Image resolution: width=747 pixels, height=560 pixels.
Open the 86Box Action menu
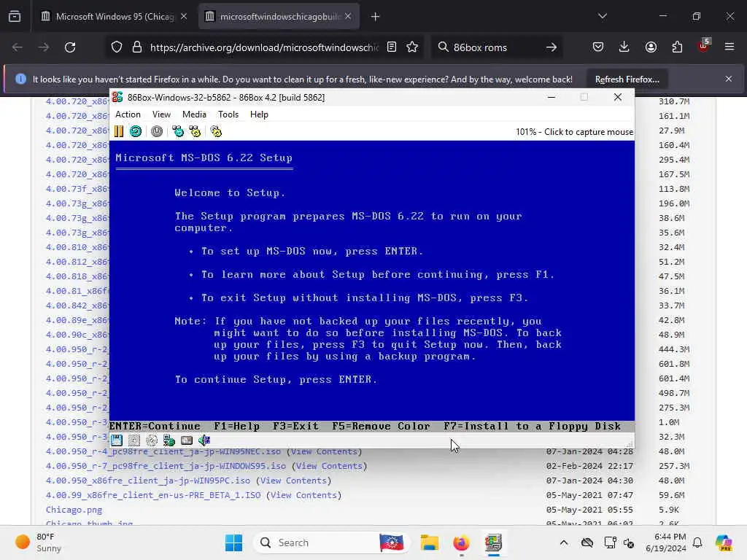pyautogui.click(x=128, y=114)
